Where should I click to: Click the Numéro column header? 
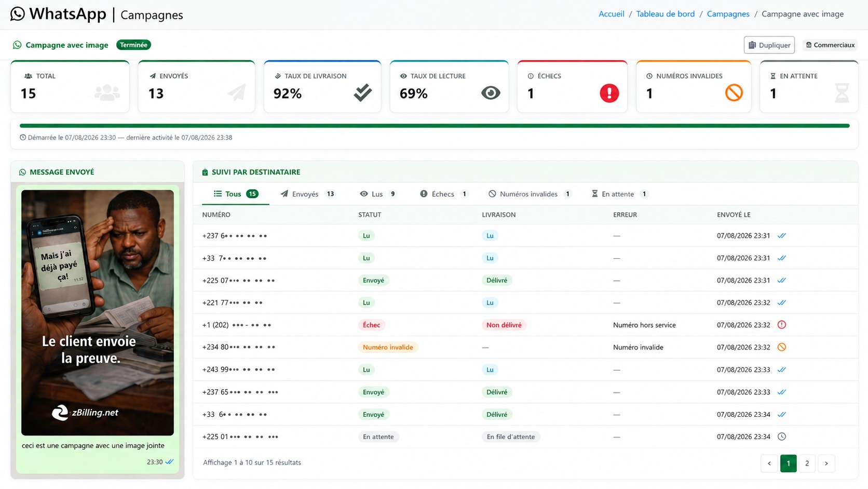pos(216,215)
